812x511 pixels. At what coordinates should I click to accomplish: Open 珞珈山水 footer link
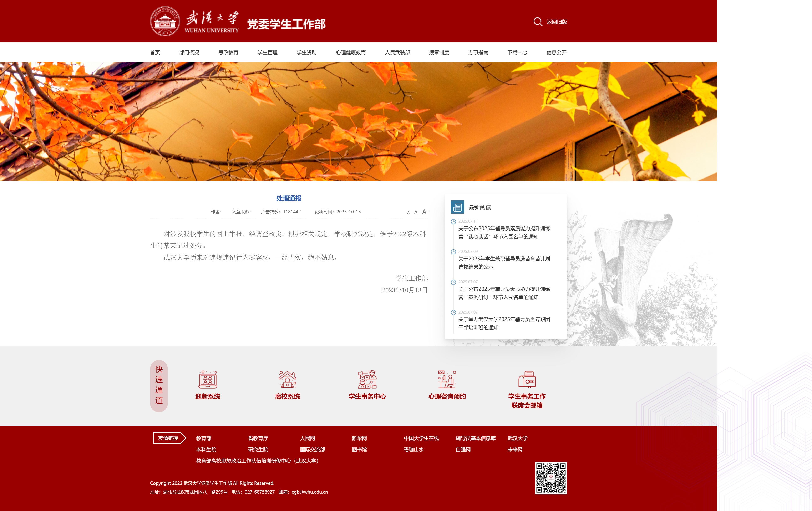pos(414,449)
